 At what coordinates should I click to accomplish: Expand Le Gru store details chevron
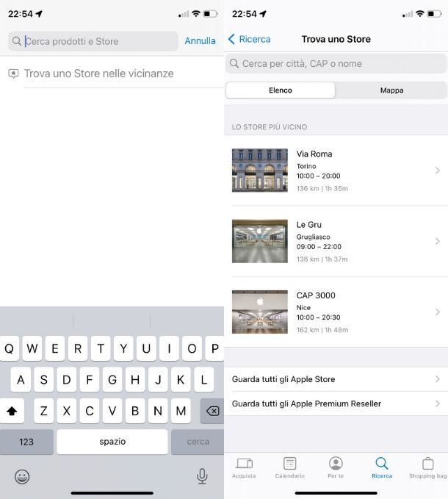(438, 241)
